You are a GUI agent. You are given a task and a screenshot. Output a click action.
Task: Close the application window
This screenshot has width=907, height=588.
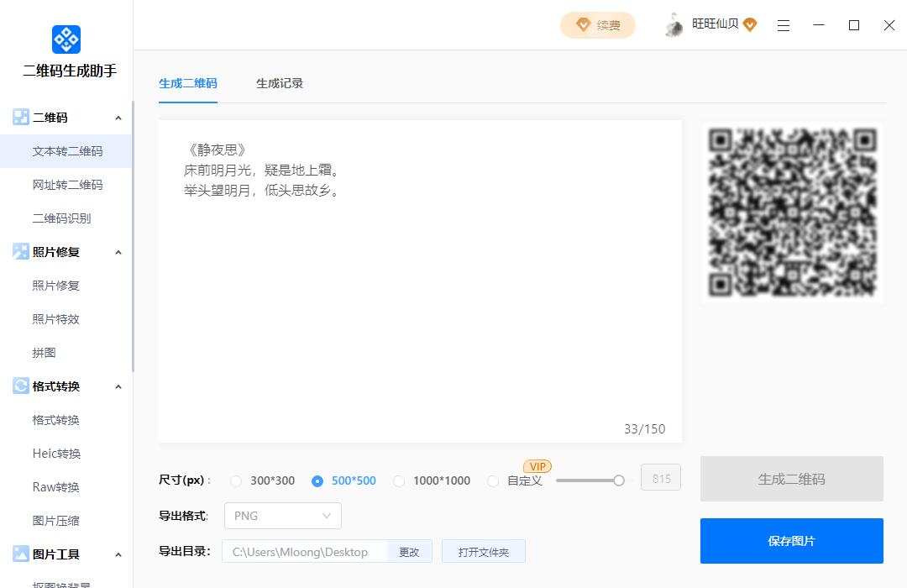click(889, 25)
